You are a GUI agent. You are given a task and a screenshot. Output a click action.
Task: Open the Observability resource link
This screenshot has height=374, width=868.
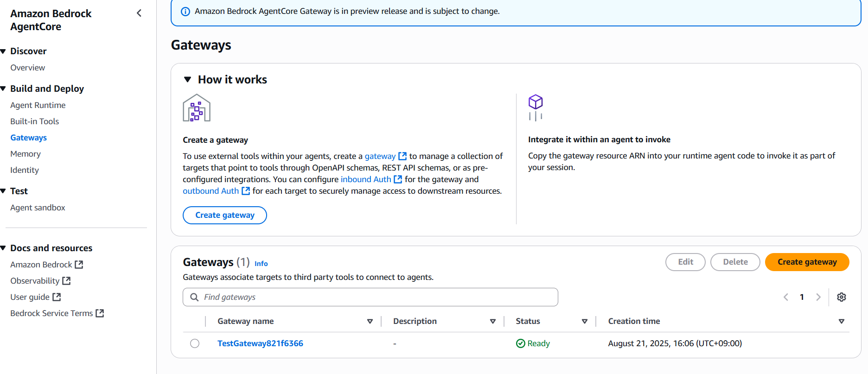(35, 281)
